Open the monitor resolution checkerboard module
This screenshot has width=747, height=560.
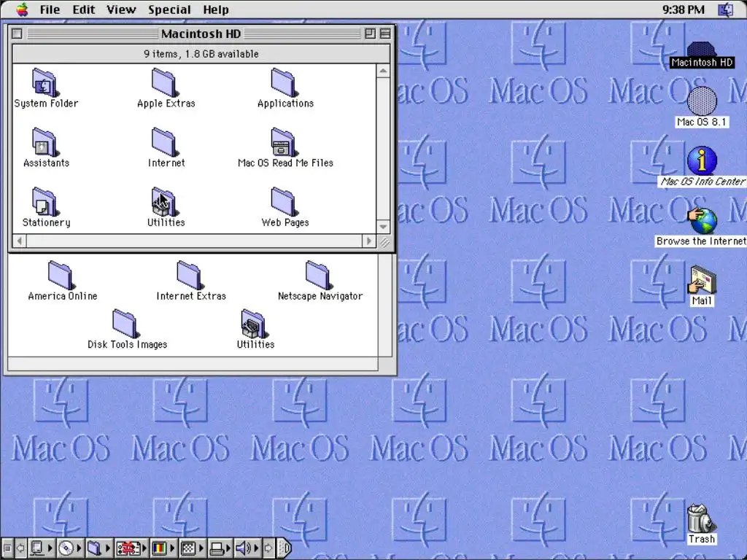coord(193,548)
